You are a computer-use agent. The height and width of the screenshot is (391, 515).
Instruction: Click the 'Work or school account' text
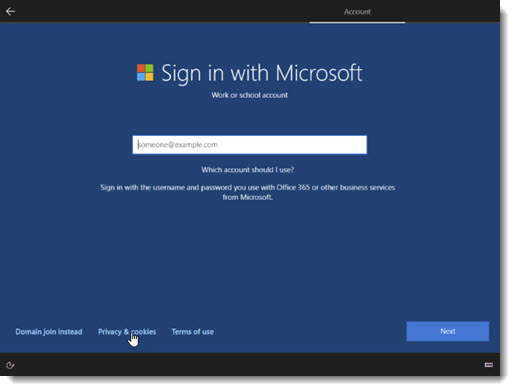[250, 95]
